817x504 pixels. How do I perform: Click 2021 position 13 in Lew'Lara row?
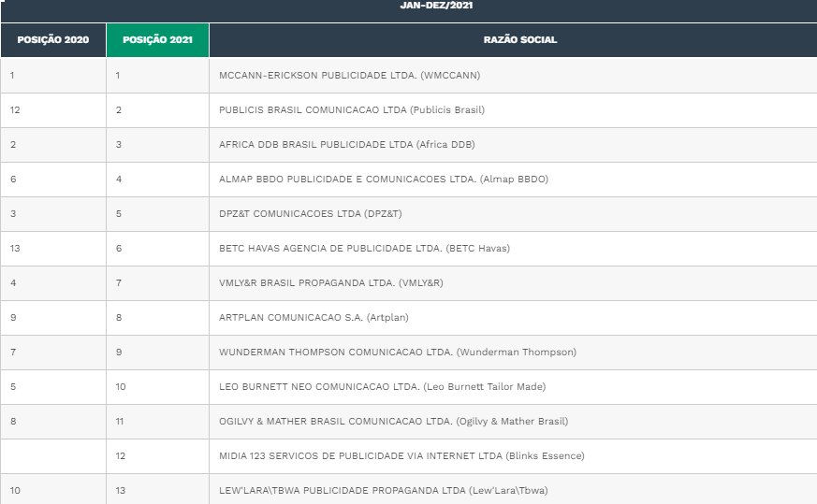pos(157,489)
